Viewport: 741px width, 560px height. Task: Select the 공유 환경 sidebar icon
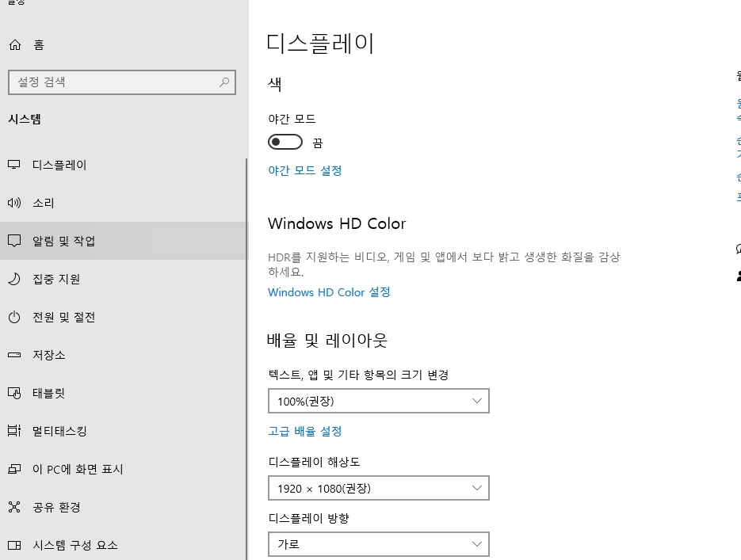point(14,507)
